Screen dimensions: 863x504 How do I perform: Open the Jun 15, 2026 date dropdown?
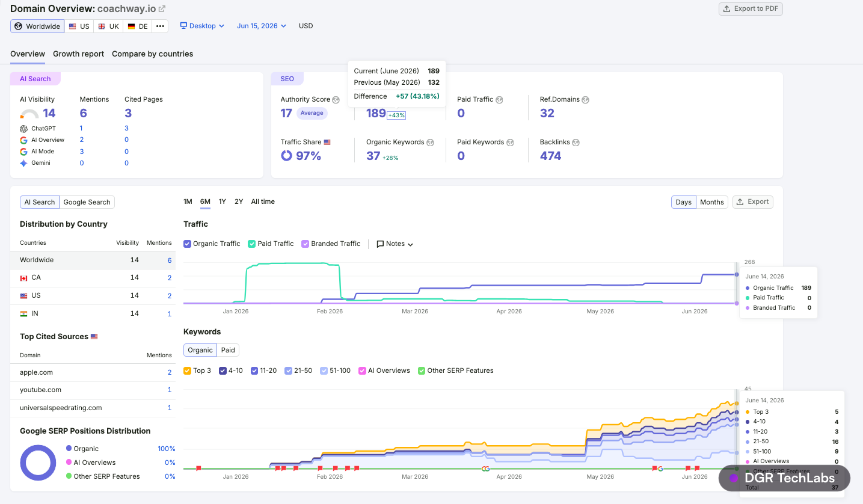pos(262,26)
